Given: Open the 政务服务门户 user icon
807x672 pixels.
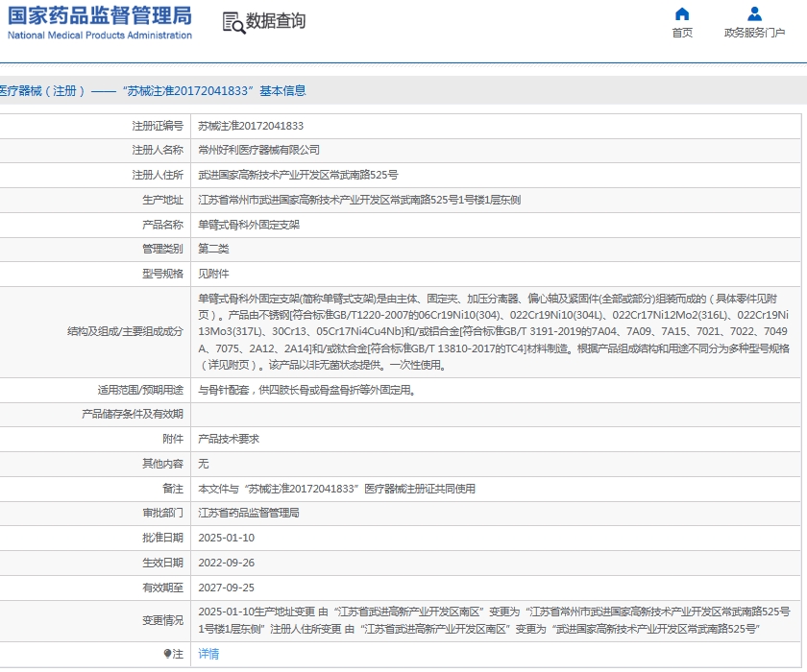Looking at the screenshot, I should [754, 13].
